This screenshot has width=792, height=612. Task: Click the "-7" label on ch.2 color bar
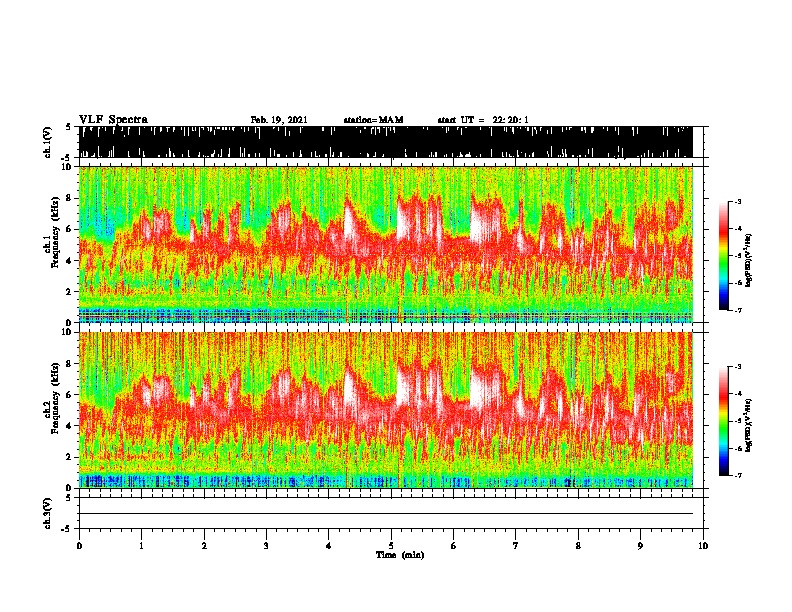[738, 475]
